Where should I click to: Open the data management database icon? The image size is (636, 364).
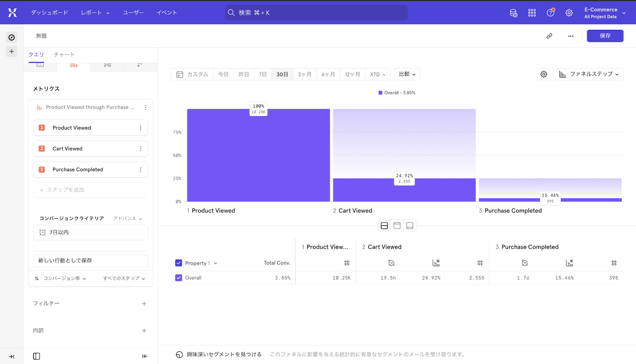coord(514,13)
